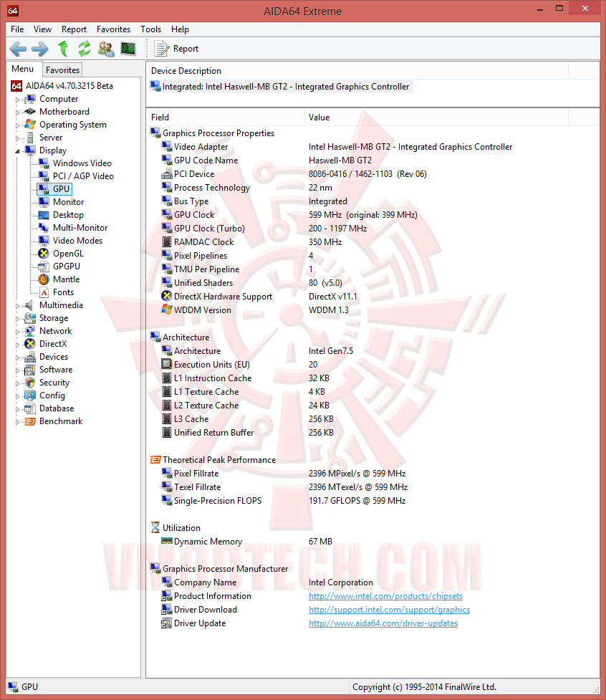Open the Report menu

(74, 29)
